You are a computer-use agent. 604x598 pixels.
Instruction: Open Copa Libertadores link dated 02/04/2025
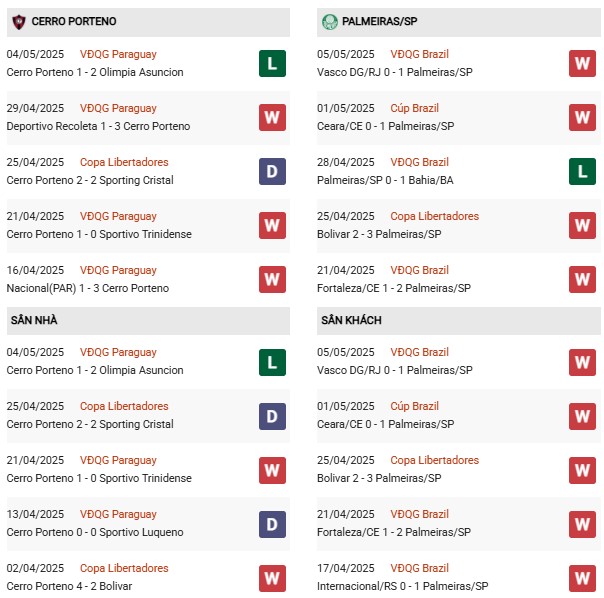pos(124,568)
